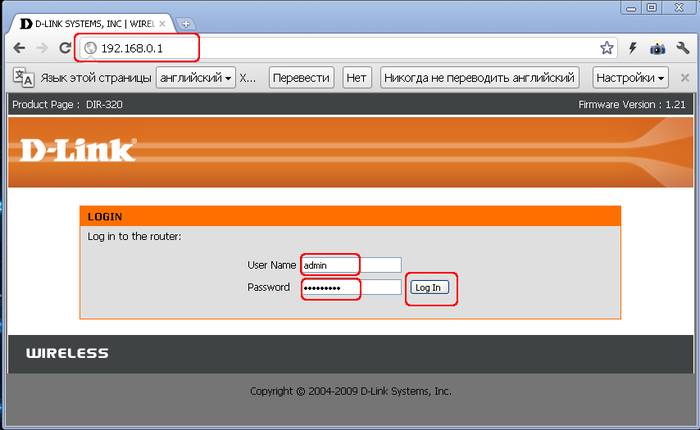Reload the router login page
This screenshot has height=430, width=700.
pyautogui.click(x=65, y=47)
